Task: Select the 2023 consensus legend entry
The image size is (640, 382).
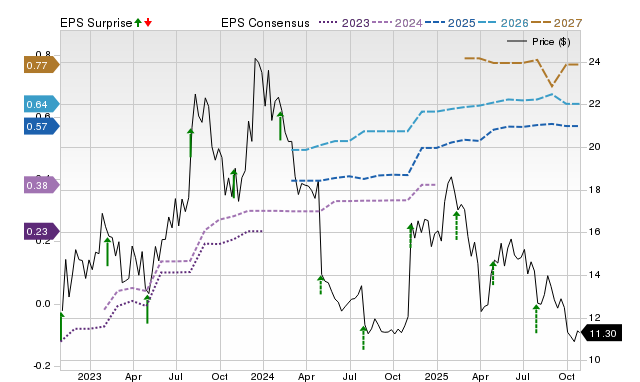Action: [x=344, y=23]
